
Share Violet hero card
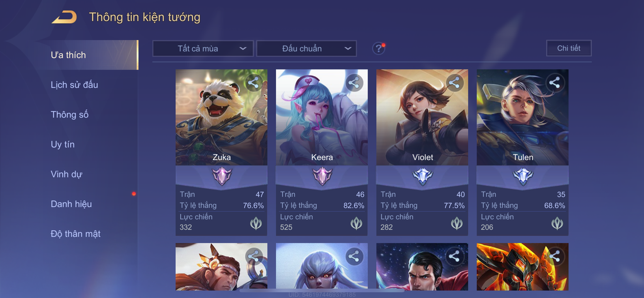tap(454, 83)
